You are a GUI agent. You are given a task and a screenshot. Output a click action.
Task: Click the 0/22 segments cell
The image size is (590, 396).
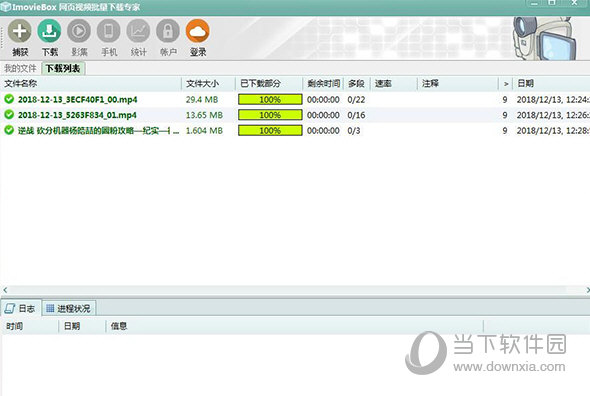(x=356, y=99)
